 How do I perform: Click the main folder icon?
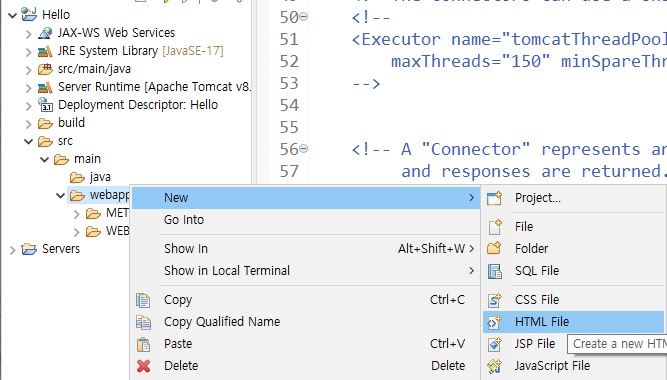[61, 160]
